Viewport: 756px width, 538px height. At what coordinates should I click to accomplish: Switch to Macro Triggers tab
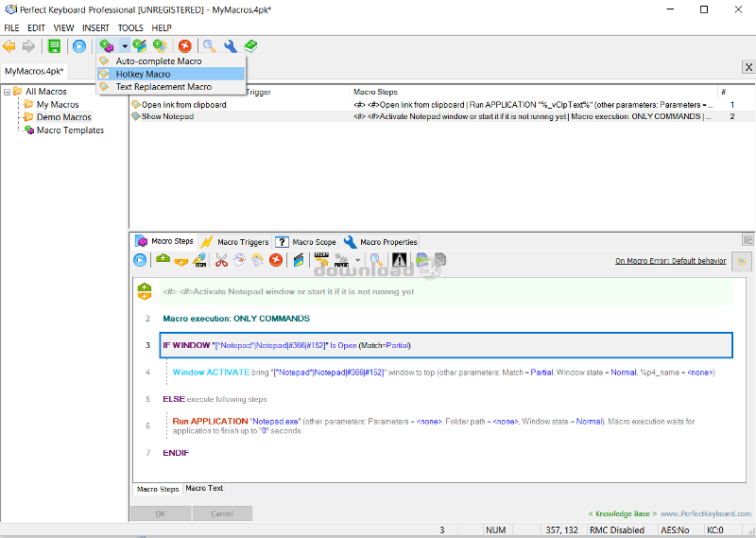coord(234,242)
